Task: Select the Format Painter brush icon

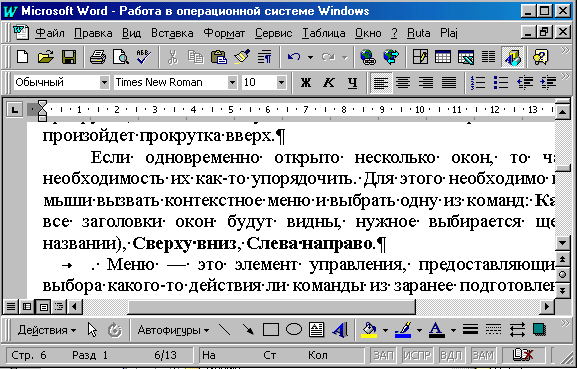Action: coord(242,57)
